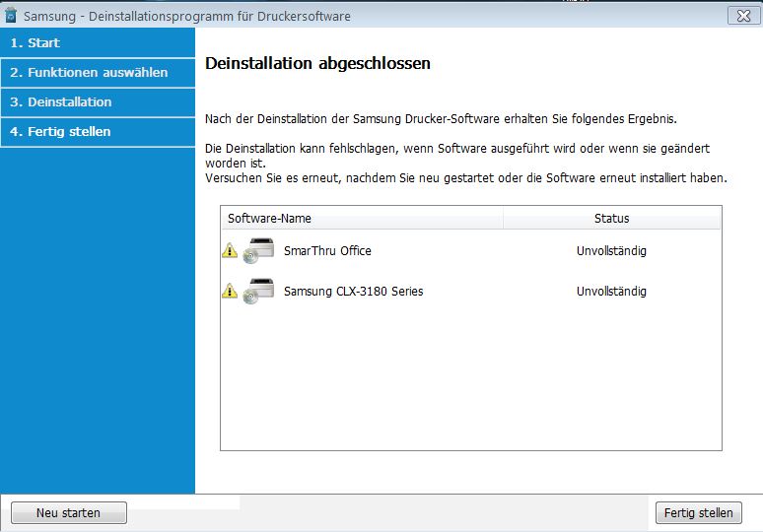Click the Deinstallation abgeschlossen heading
The height and width of the screenshot is (532, 763).
(317, 63)
